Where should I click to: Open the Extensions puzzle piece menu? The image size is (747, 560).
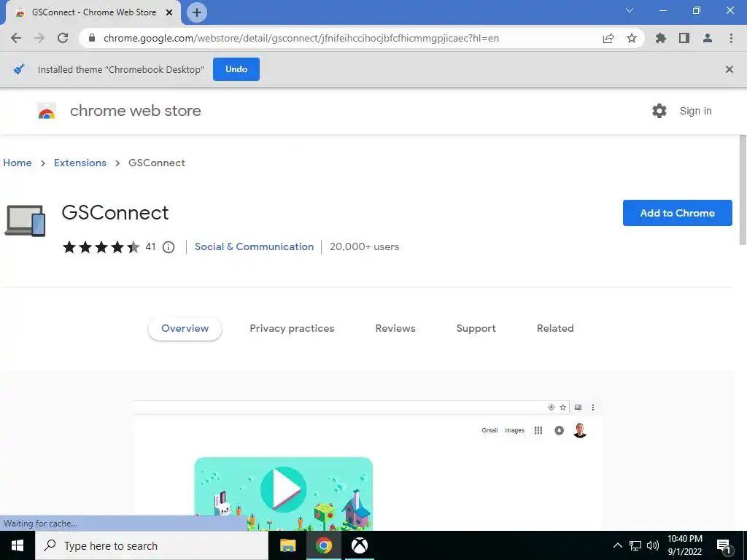(x=661, y=38)
